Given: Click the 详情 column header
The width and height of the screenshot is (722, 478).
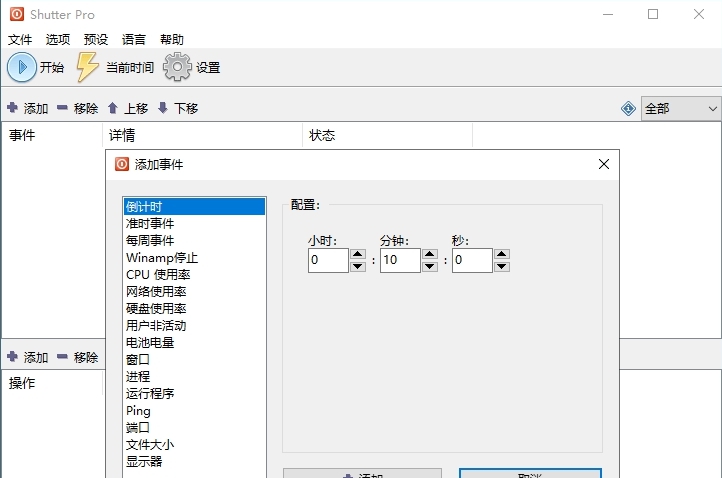Looking at the screenshot, I should [x=202, y=135].
